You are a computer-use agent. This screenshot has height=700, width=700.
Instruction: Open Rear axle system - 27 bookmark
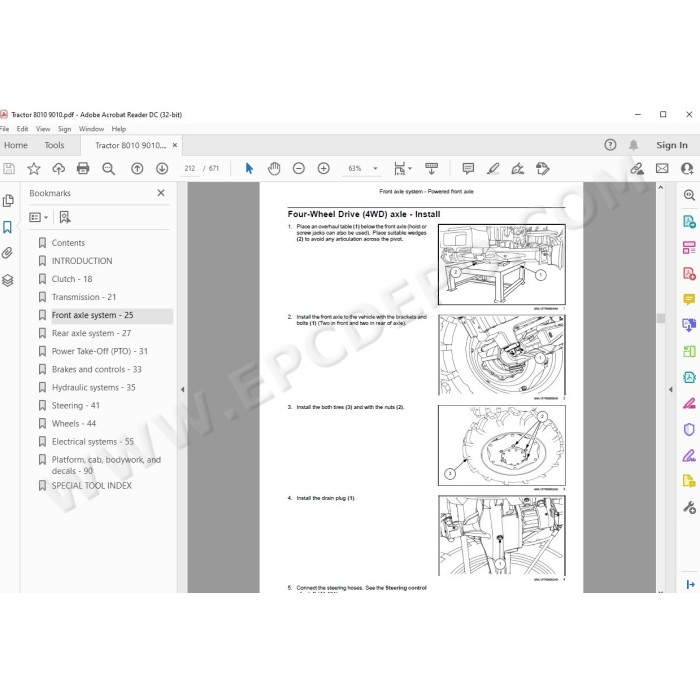[x=92, y=333]
